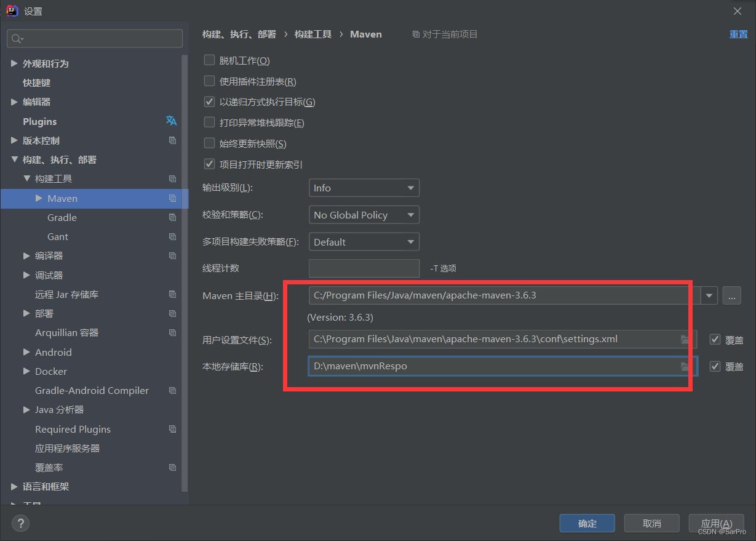Screen dimensions: 756x541
Task: Click 构建、执行、部署 in the breadcrumb
Action: coord(239,34)
